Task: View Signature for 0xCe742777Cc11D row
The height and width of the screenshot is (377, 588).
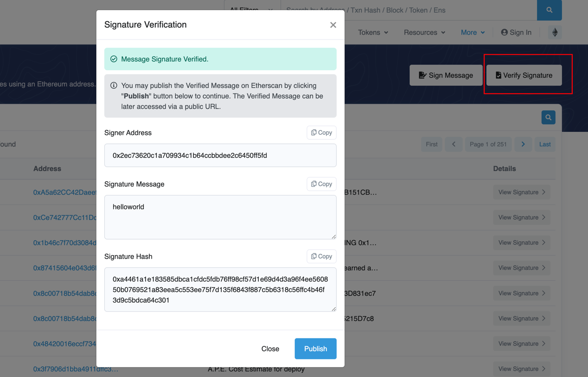Action: point(522,217)
